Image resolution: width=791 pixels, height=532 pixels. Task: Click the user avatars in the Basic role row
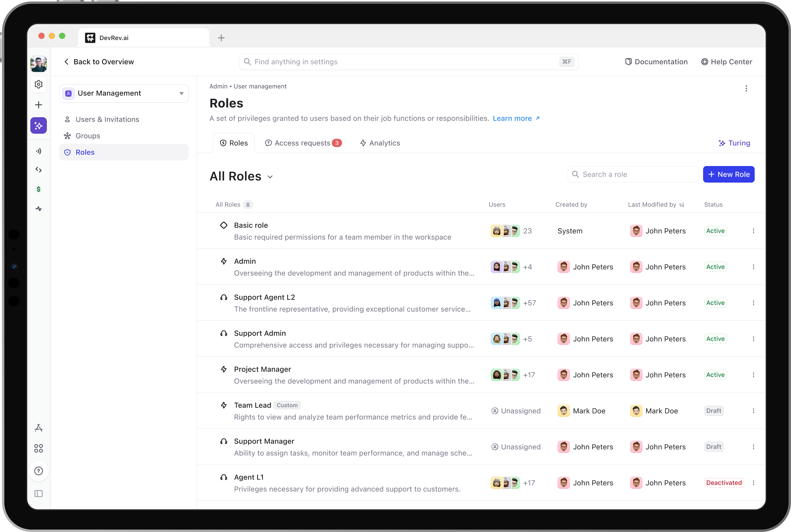tap(505, 231)
